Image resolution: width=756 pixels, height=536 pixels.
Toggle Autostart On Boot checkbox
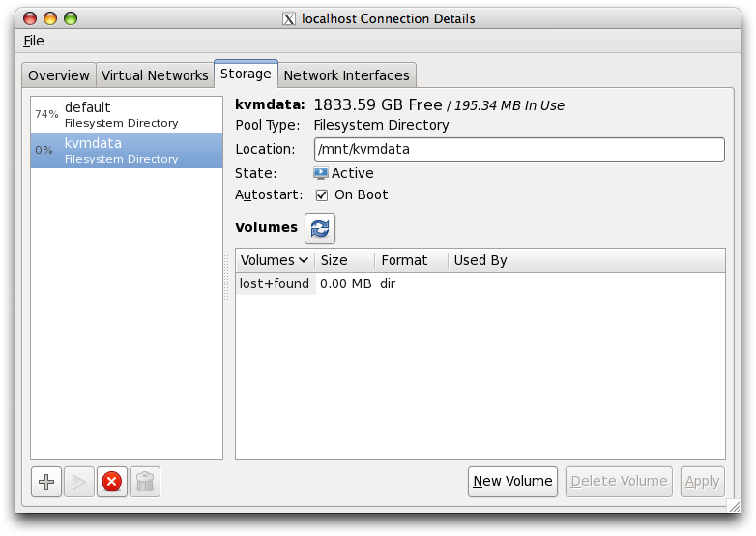coord(322,194)
